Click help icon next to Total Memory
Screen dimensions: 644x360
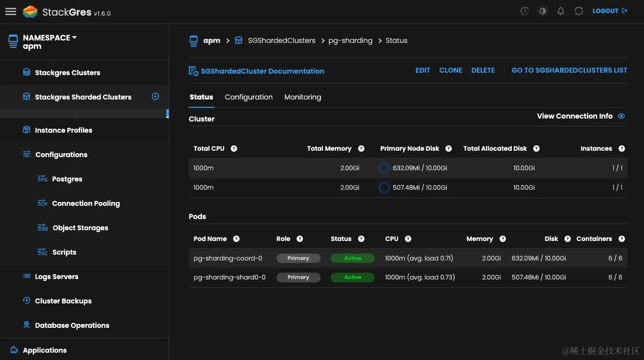tap(361, 148)
